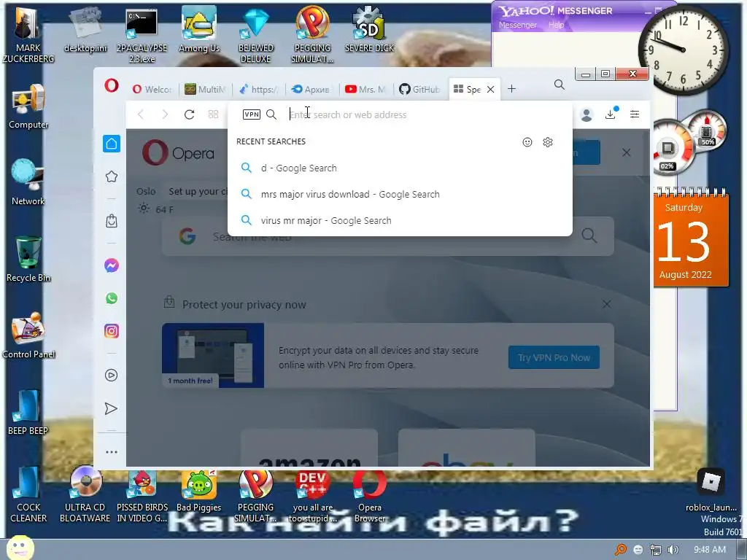Open Instagram in the Opera sidebar
The image size is (747, 560).
click(x=112, y=331)
